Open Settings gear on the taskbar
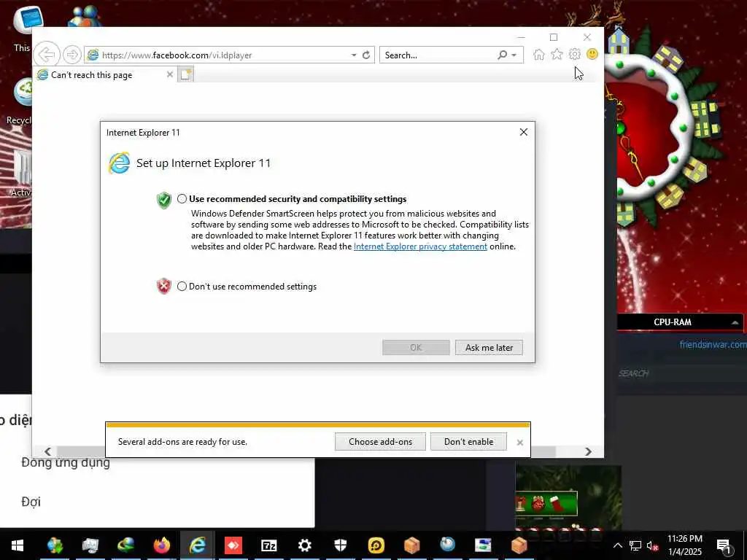 pyautogui.click(x=304, y=545)
